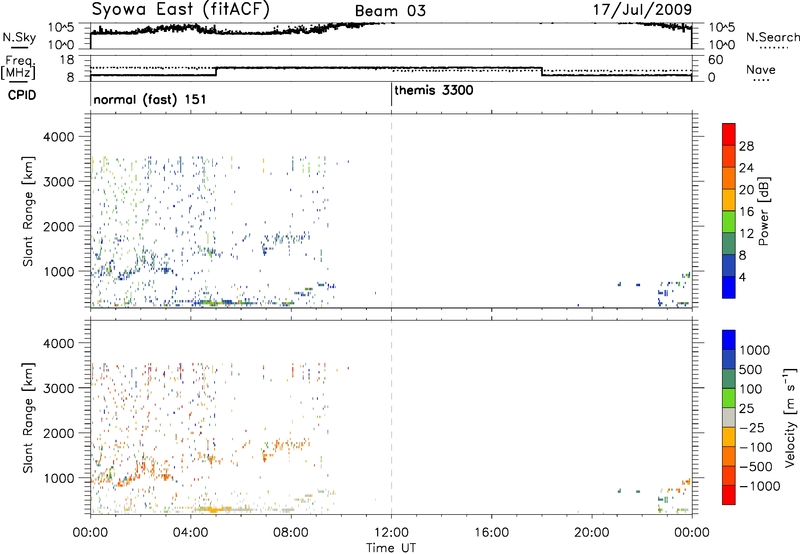Click the date '17/Jul/2009'
The width and height of the screenshot is (800, 554).
(642, 9)
